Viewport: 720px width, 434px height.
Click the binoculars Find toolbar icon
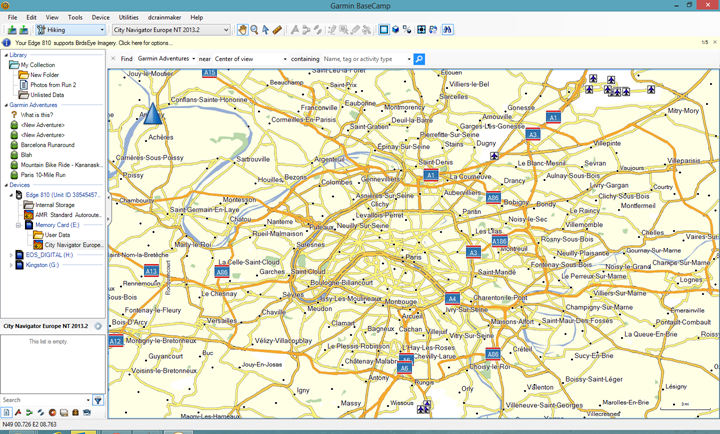tap(447, 30)
